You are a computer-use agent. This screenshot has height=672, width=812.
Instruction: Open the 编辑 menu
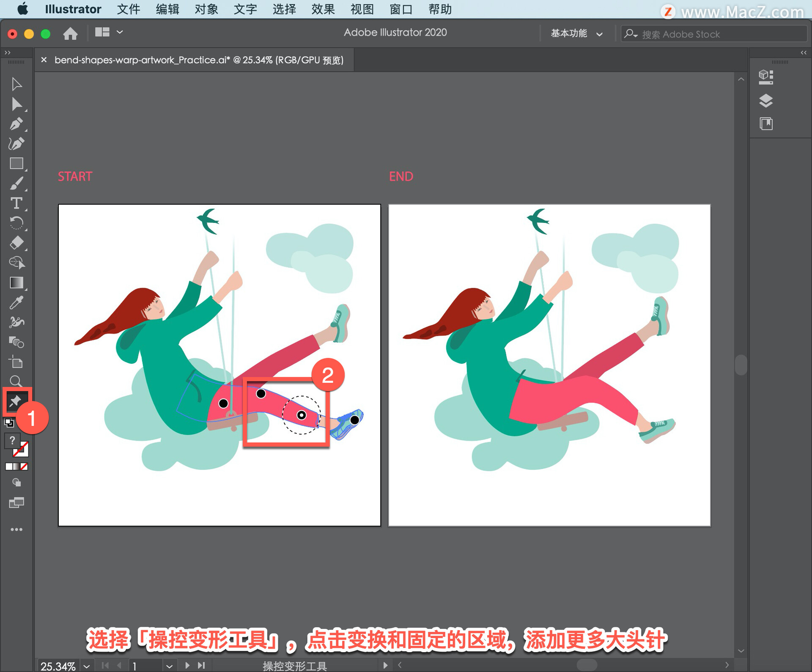[x=167, y=9]
